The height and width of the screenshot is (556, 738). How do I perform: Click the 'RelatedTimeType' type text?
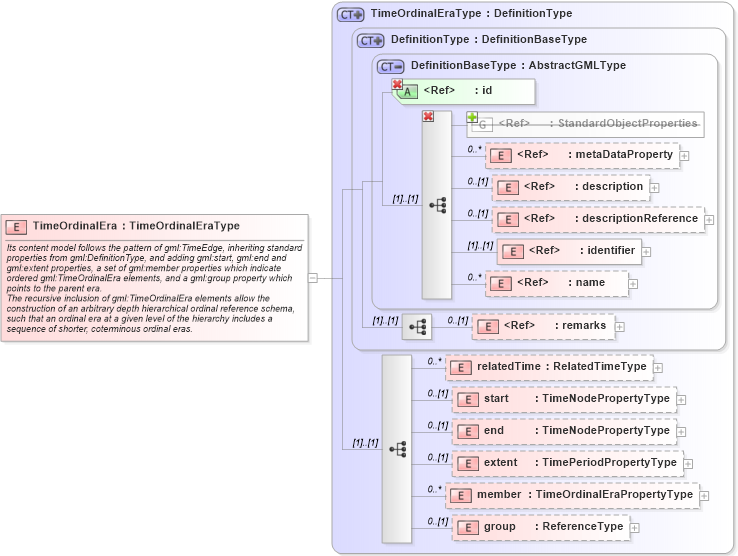pos(600,366)
